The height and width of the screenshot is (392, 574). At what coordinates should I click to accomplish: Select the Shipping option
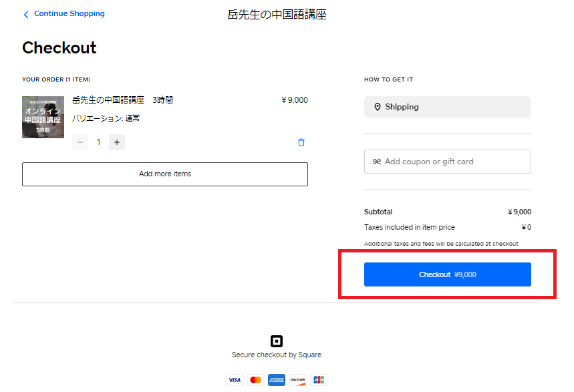coord(447,107)
